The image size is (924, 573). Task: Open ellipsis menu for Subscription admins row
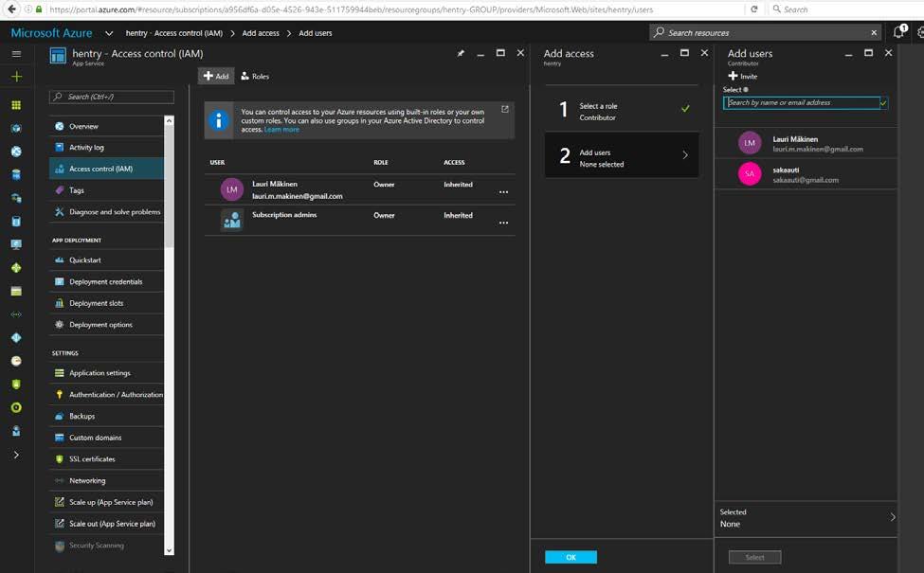(x=503, y=223)
